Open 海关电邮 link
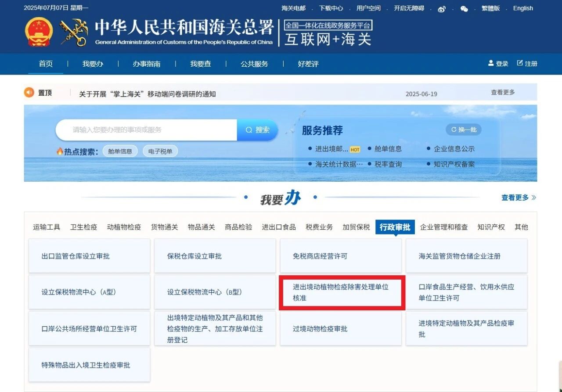Viewport: 562px width, 392px height. (x=293, y=8)
